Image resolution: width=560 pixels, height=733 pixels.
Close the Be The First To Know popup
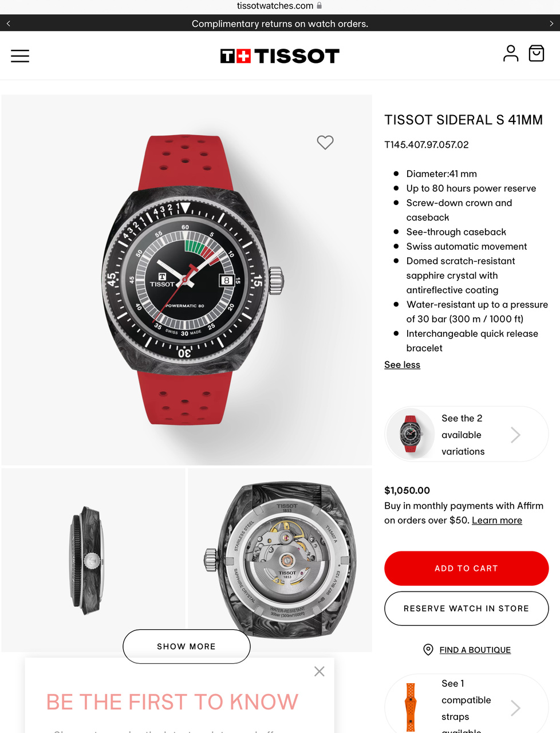coord(320,671)
